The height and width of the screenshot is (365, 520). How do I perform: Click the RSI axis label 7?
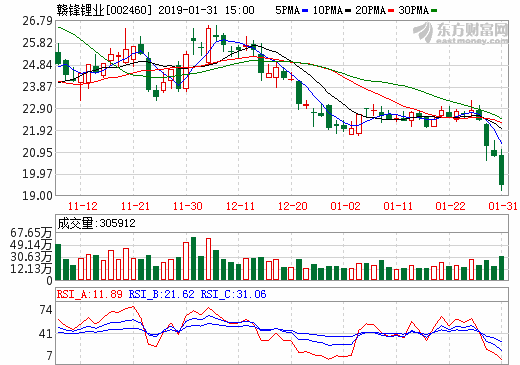pyautogui.click(x=49, y=356)
